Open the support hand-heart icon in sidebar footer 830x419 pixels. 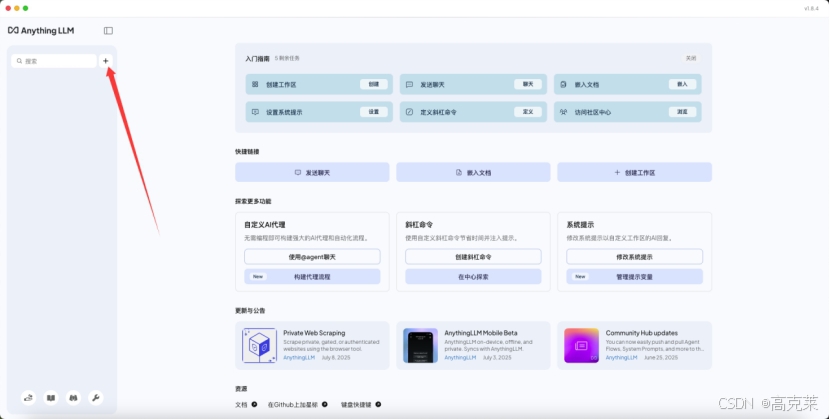point(29,398)
